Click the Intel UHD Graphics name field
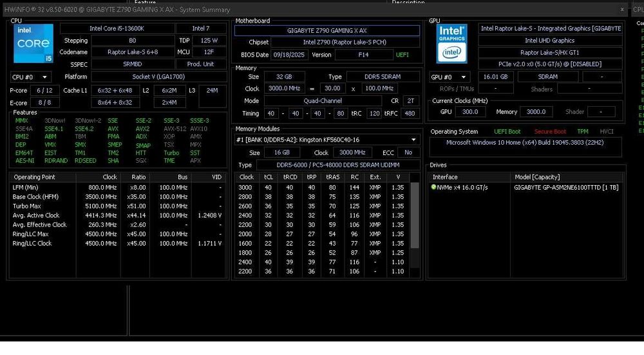644x355 pixels. tap(550, 40)
